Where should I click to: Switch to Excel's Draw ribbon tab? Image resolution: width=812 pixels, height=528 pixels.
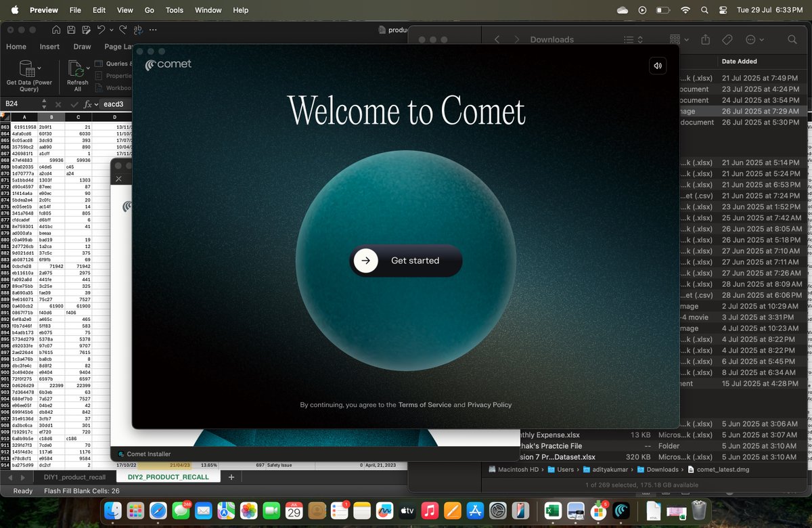point(82,47)
